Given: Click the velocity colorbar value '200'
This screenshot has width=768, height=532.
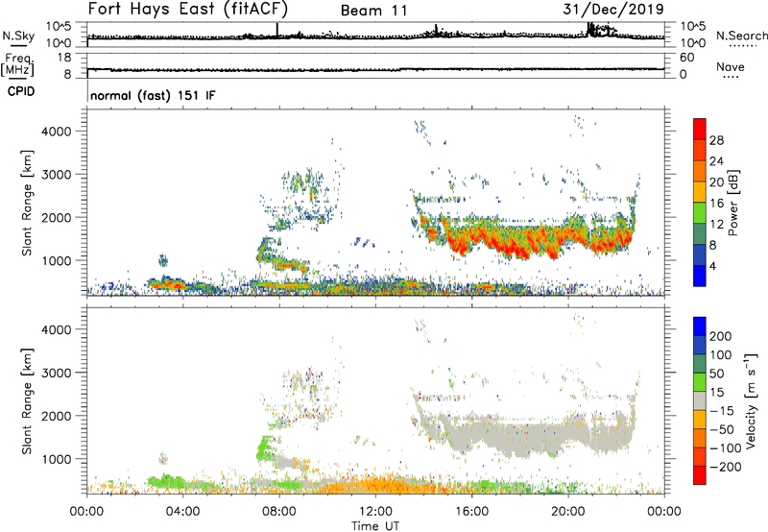Looking at the screenshot, I should click(721, 336).
